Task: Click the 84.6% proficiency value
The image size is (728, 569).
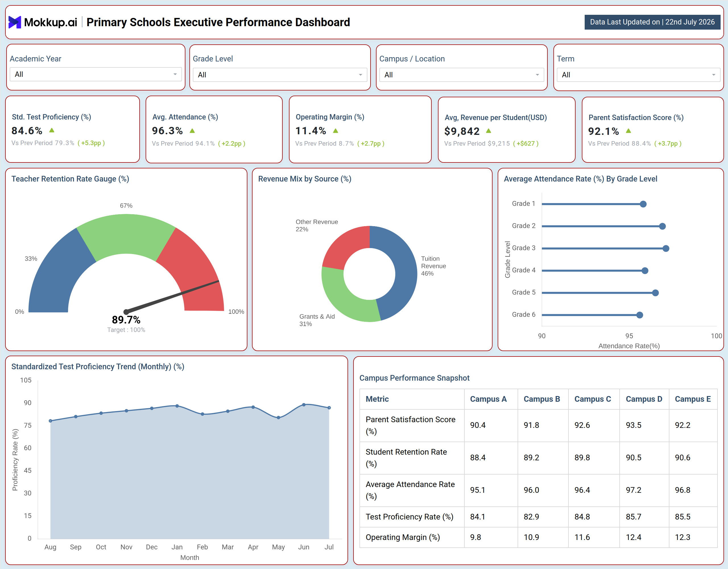Action: tap(27, 130)
